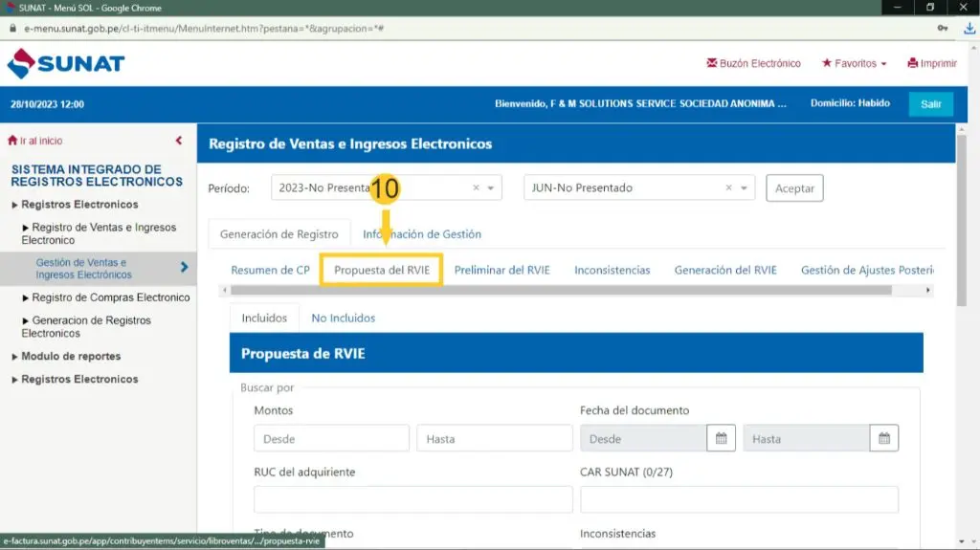The width and height of the screenshot is (980, 550).
Task: Open calendar for Hasta date field
Action: pyautogui.click(x=884, y=439)
